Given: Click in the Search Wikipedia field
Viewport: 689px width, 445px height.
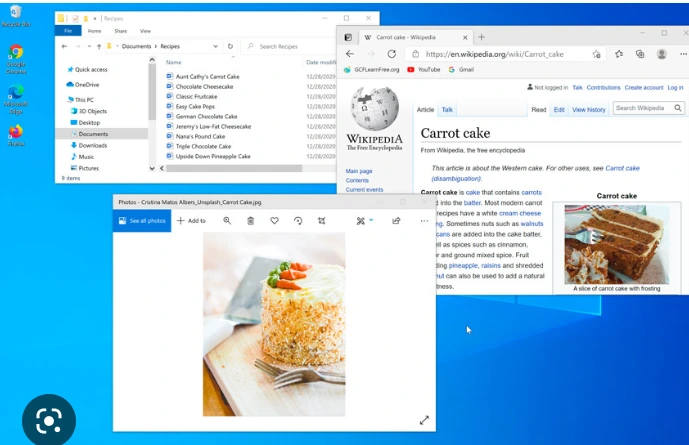Looking at the screenshot, I should pos(642,108).
